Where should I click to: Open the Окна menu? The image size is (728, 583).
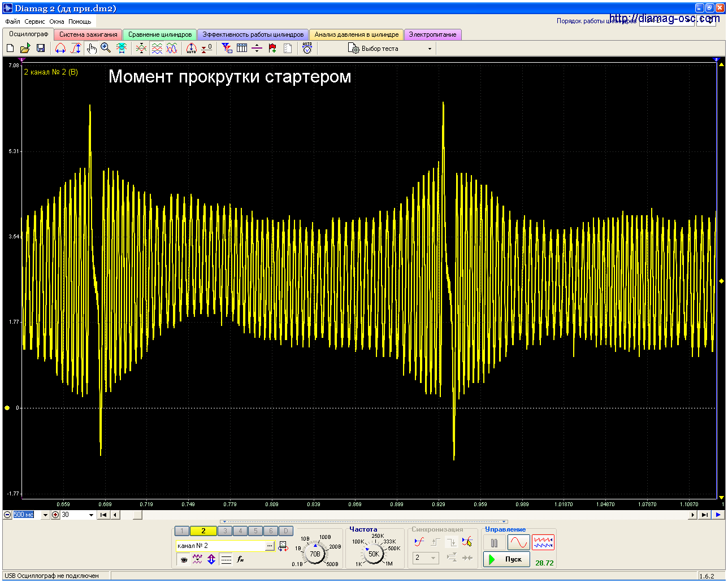[57, 21]
